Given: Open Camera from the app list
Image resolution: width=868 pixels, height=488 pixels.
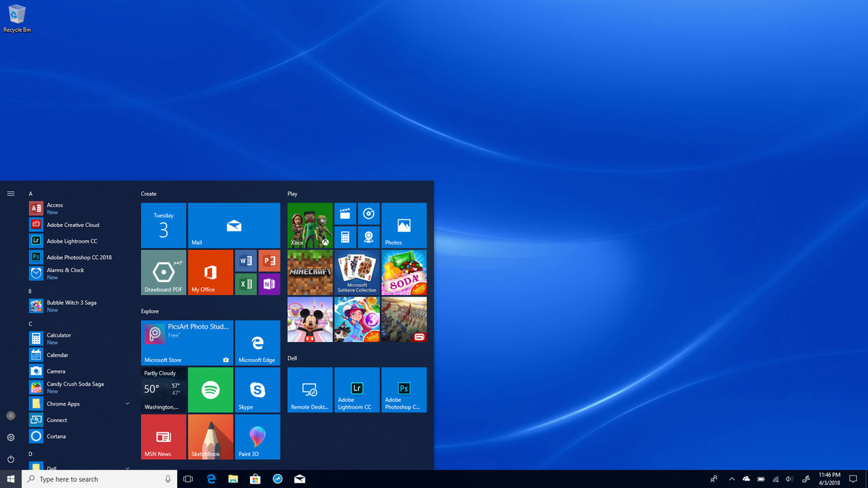Looking at the screenshot, I should pyautogui.click(x=81, y=372).
